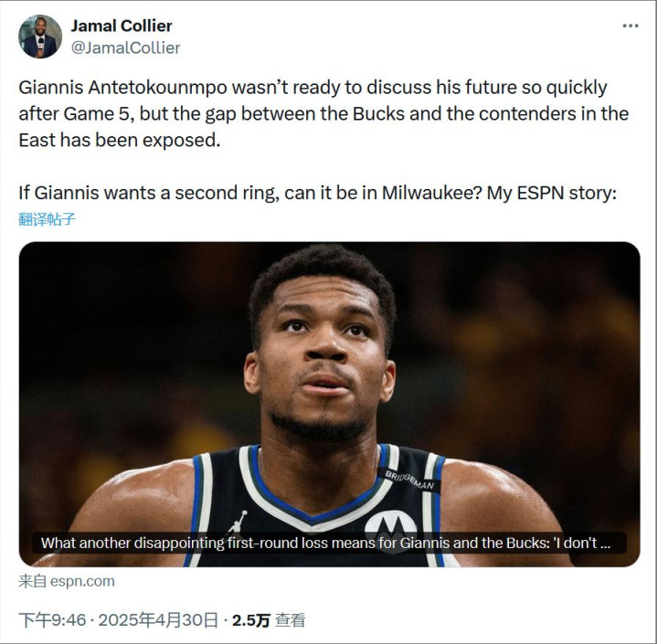Screen dimensions: 657x644
Task: Click the BRIDGEMAN patch on the jersey strap
Action: (409, 480)
